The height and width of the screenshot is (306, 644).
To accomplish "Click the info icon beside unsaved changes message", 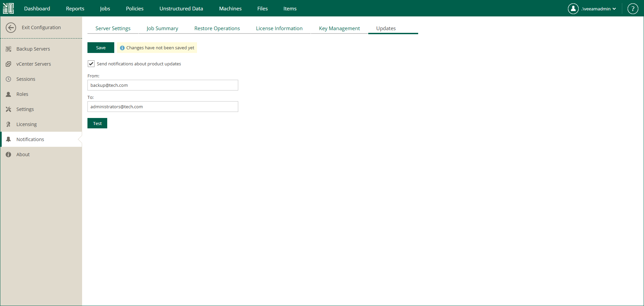I will [122, 48].
